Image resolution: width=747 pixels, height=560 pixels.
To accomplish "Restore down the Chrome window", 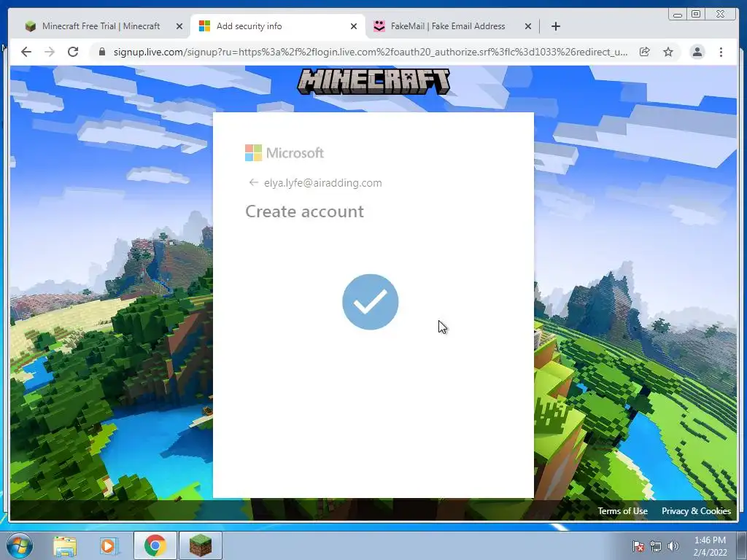I will (x=696, y=15).
